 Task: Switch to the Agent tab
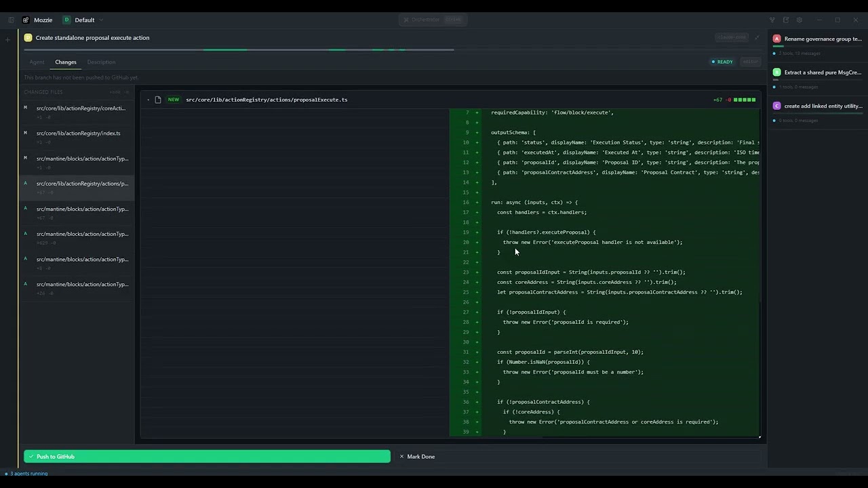[x=37, y=62]
